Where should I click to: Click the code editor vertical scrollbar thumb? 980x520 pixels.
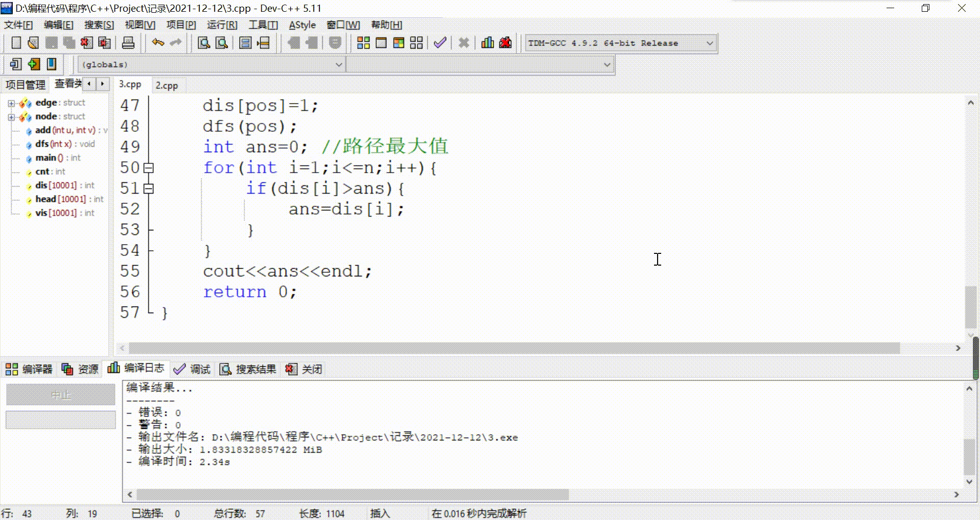pos(970,307)
